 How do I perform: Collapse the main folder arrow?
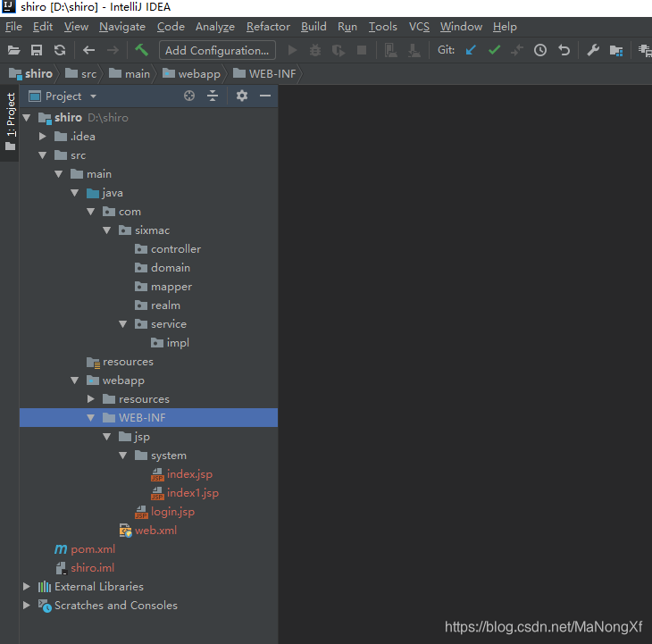click(x=59, y=174)
